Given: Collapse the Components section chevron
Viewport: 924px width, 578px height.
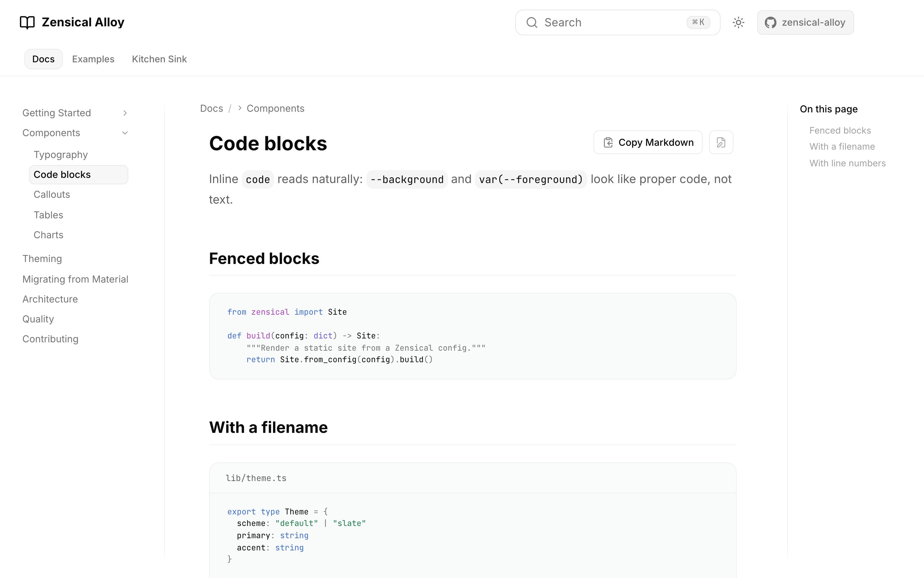Looking at the screenshot, I should click(x=125, y=133).
